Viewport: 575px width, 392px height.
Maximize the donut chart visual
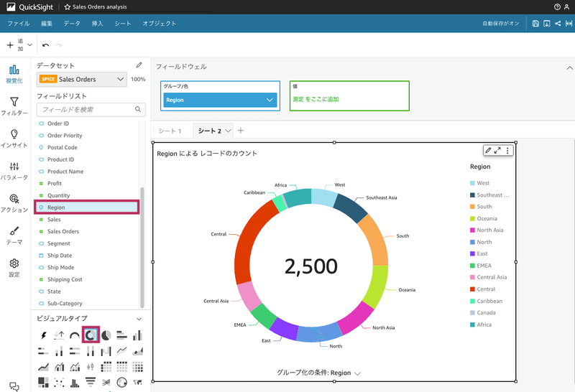pos(497,151)
